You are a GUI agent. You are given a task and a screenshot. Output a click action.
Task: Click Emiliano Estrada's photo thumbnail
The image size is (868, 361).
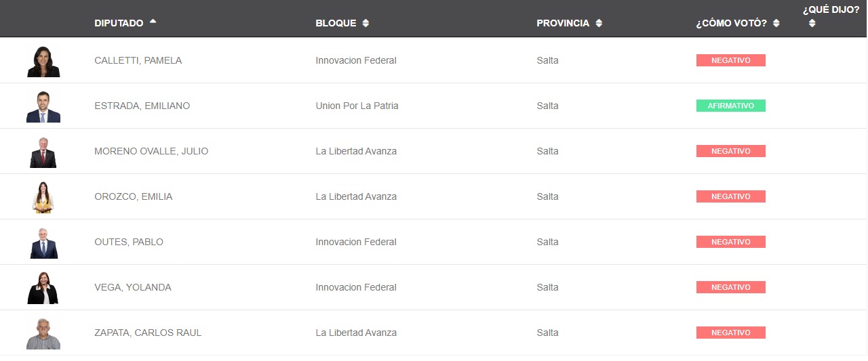coord(43,106)
